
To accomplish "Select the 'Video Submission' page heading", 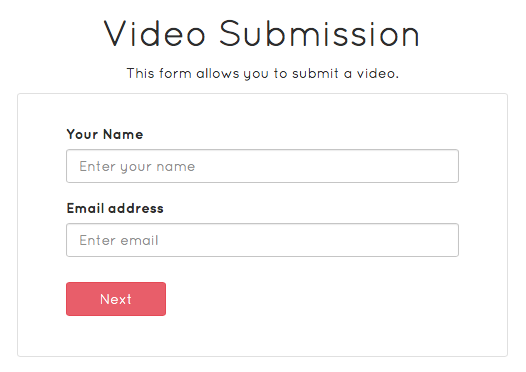I will (262, 34).
